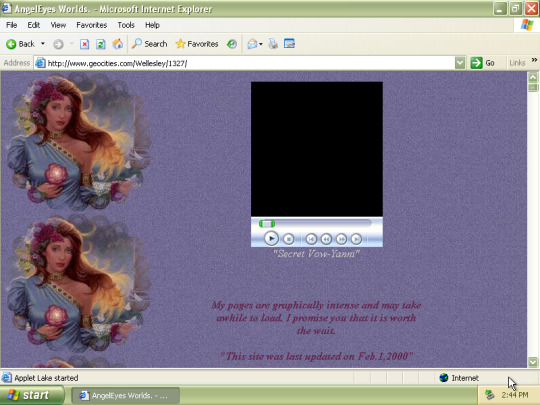Click the media player Next track button

356,239
